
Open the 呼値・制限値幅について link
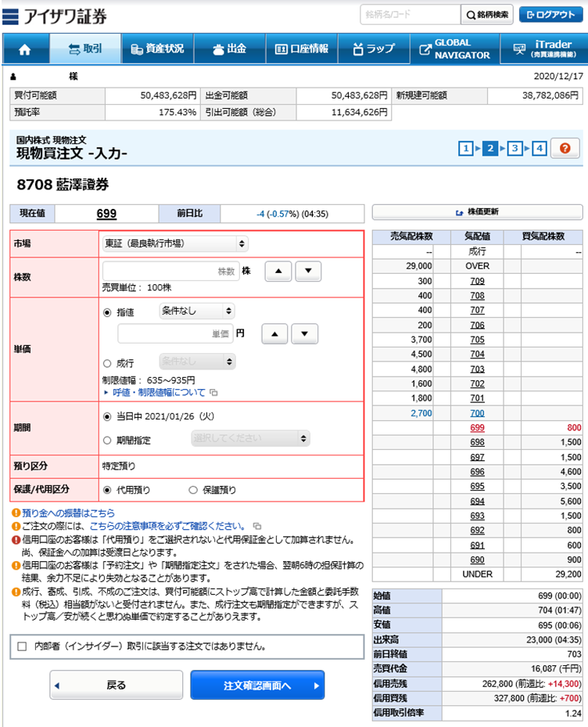tap(159, 392)
